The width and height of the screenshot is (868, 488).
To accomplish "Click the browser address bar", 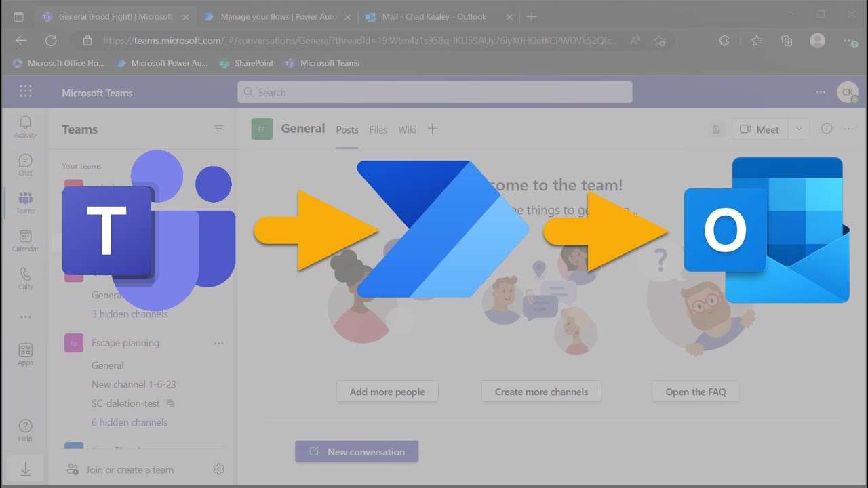I will (x=361, y=41).
